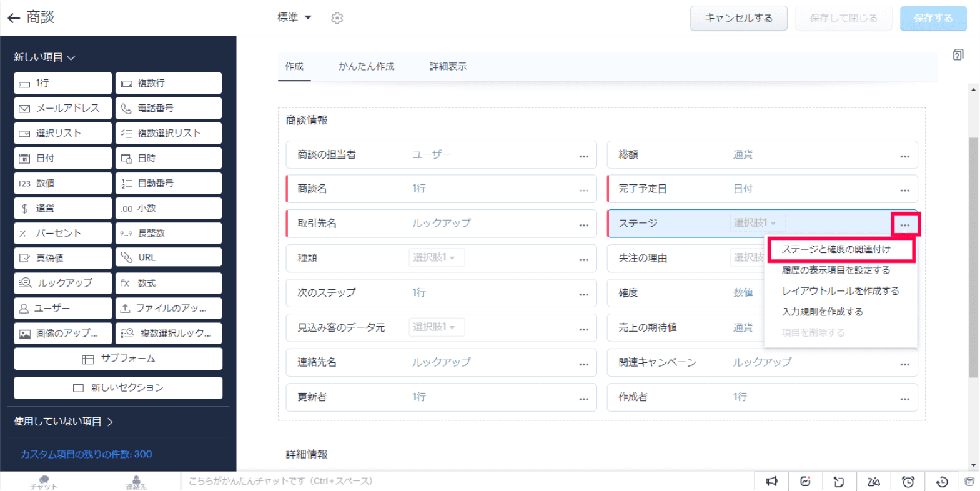Open ステージ field 選択肢1 dropdown
This screenshot has height=491, width=980.
coord(758,222)
